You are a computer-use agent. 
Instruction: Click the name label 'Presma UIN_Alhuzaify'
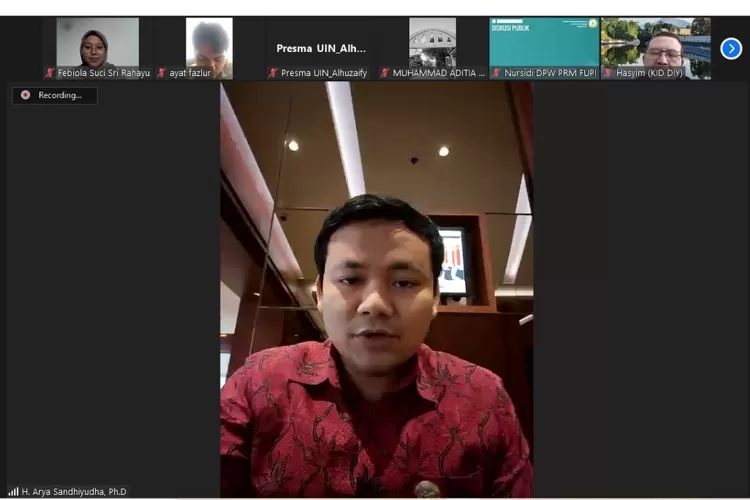(x=324, y=73)
